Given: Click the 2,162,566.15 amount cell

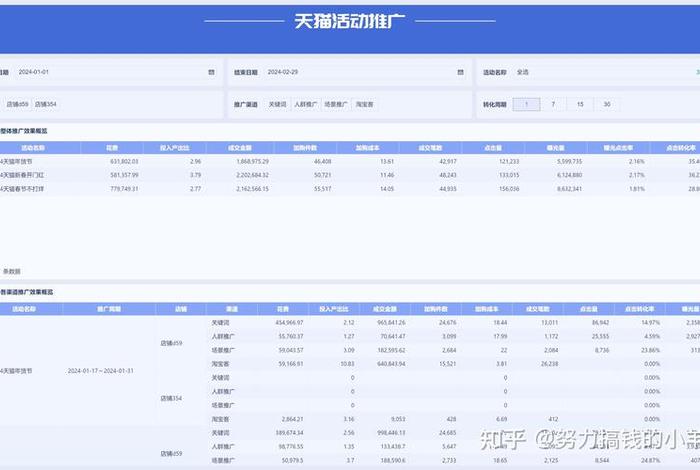Looking at the screenshot, I should (252, 189).
